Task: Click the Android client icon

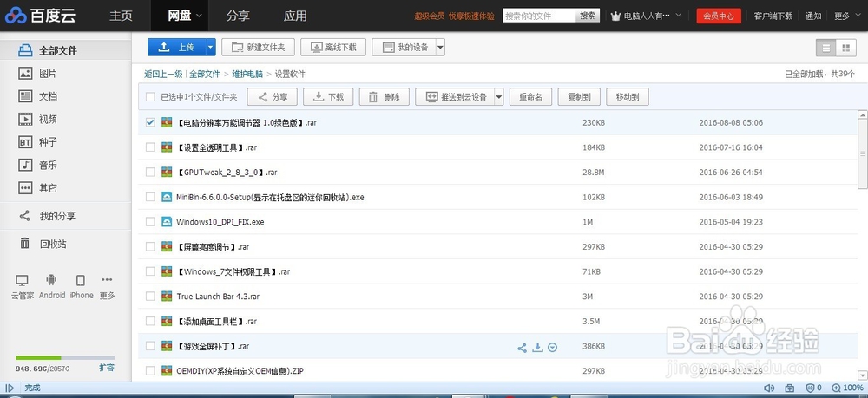Action: tap(51, 280)
